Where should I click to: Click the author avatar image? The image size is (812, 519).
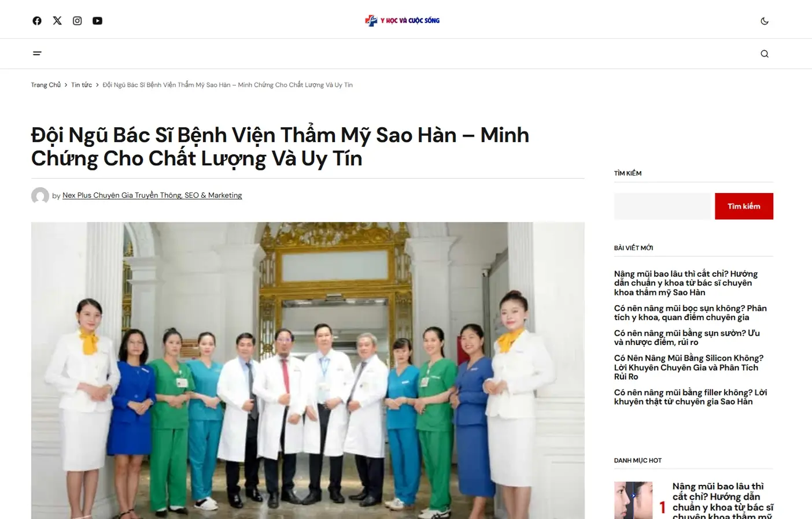[40, 196]
